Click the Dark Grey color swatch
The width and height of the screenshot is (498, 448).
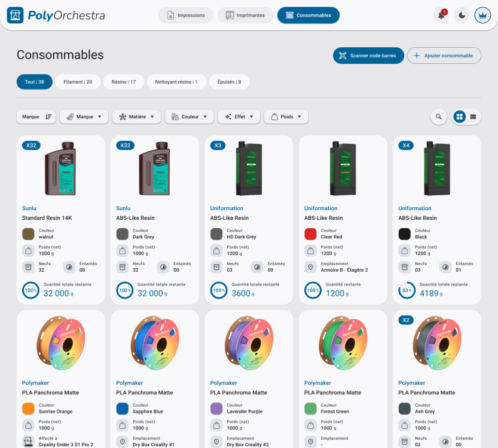(x=123, y=234)
